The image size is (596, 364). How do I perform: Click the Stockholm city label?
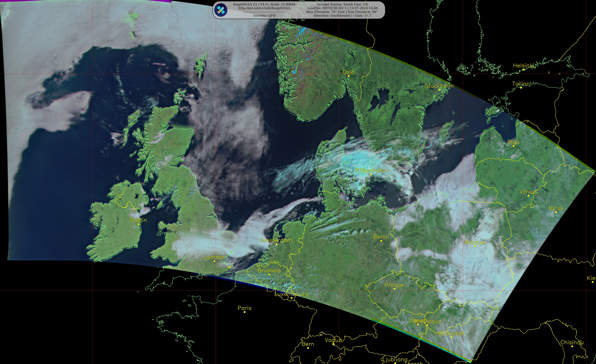(x=439, y=86)
